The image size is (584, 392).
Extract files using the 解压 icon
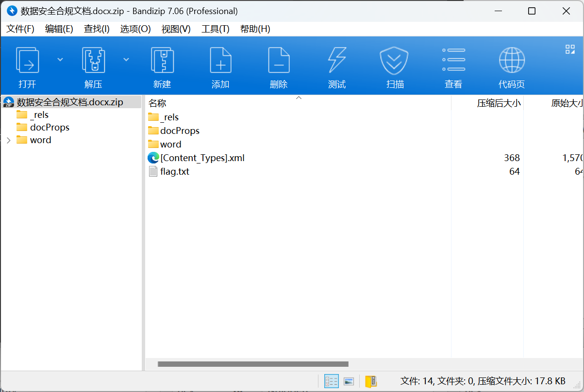pyautogui.click(x=93, y=60)
